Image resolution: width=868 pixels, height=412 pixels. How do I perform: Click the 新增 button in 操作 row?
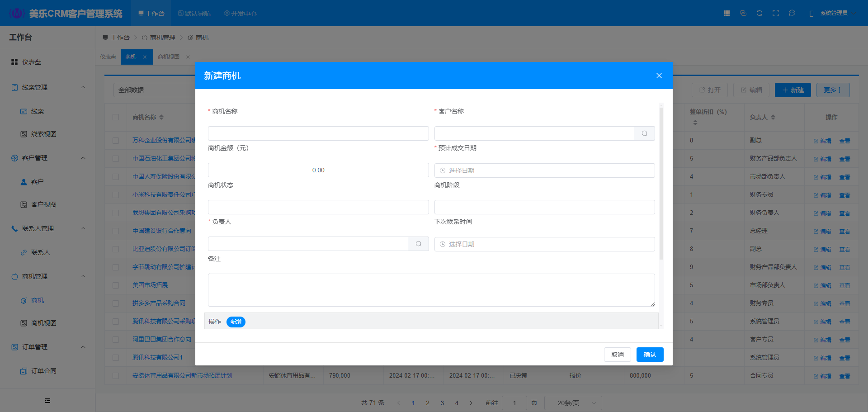pyautogui.click(x=236, y=322)
